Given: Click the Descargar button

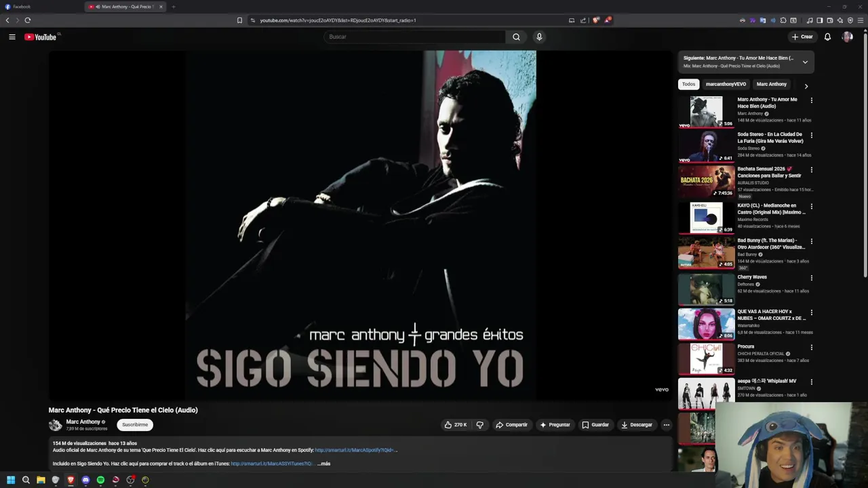Looking at the screenshot, I should point(637,425).
